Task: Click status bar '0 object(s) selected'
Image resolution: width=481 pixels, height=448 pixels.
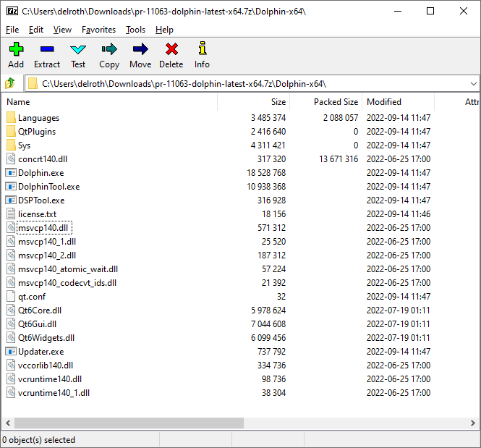Action: coord(38,440)
